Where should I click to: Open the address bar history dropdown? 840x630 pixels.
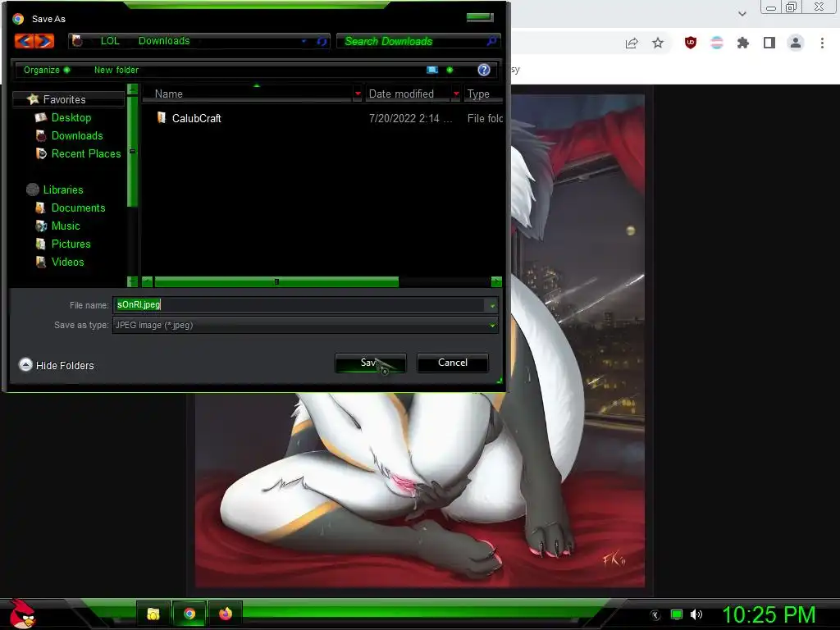click(304, 41)
